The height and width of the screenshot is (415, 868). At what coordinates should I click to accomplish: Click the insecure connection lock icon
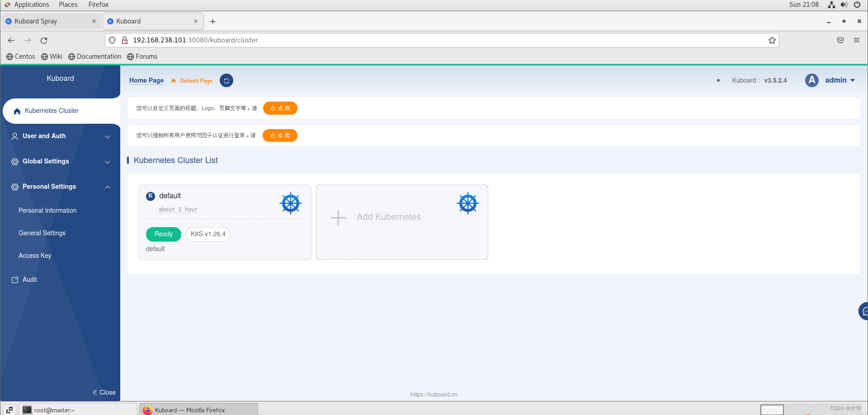point(125,40)
